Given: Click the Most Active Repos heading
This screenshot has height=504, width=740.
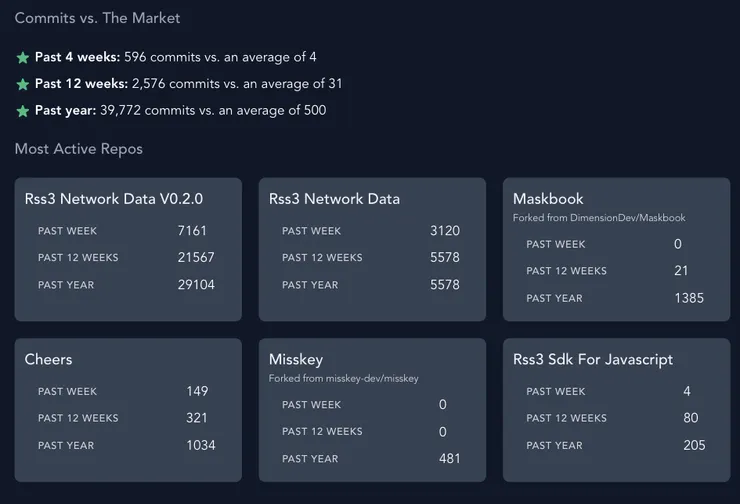Looking at the screenshot, I should pyautogui.click(x=79, y=149).
